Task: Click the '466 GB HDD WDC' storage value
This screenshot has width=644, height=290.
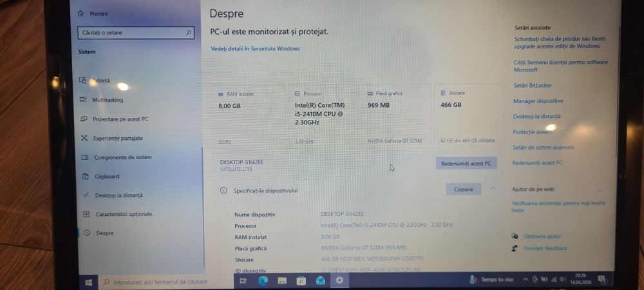Action: (372, 259)
